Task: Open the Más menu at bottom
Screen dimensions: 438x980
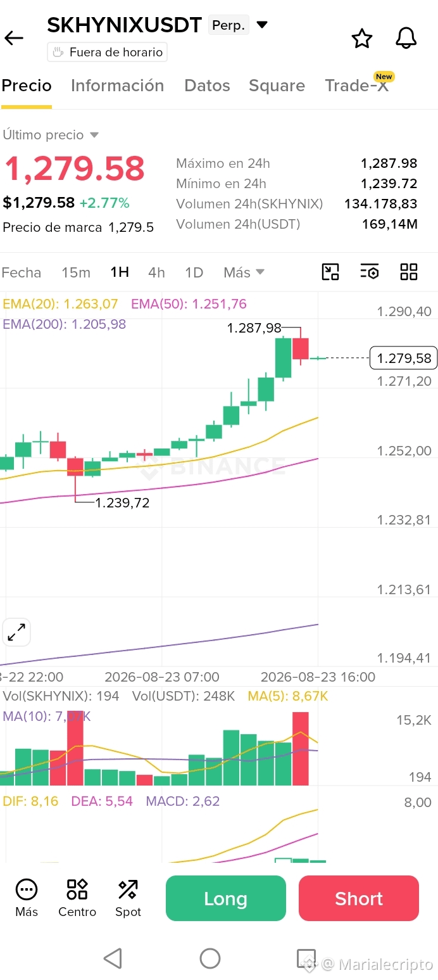Action: click(27, 898)
